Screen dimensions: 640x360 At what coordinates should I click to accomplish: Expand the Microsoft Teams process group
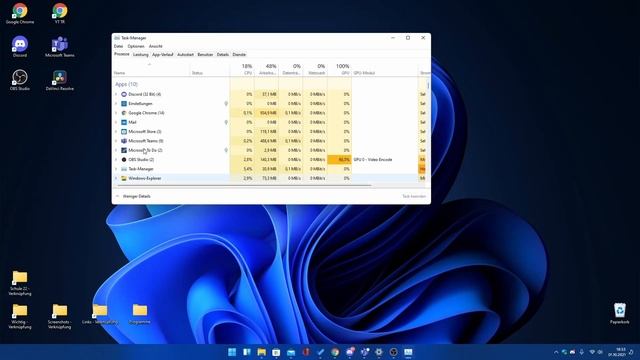click(116, 141)
